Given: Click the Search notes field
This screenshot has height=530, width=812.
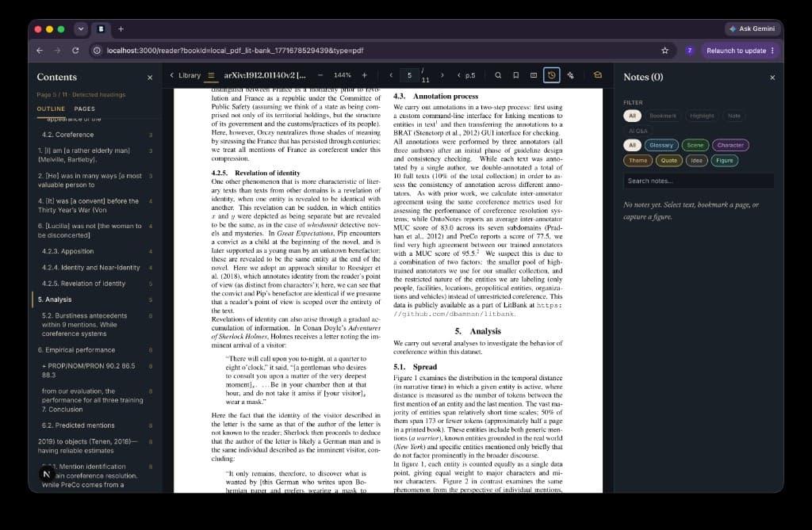Looking at the screenshot, I should click(x=699, y=181).
